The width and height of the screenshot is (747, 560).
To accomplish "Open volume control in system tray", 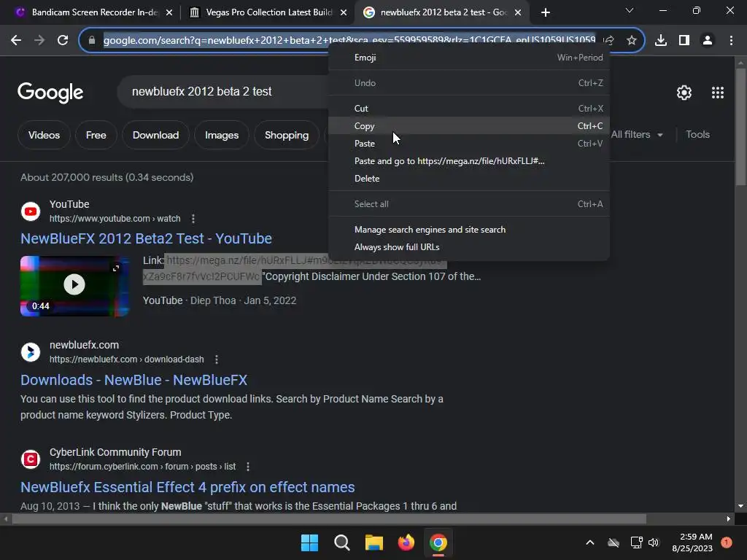I will pos(654,542).
